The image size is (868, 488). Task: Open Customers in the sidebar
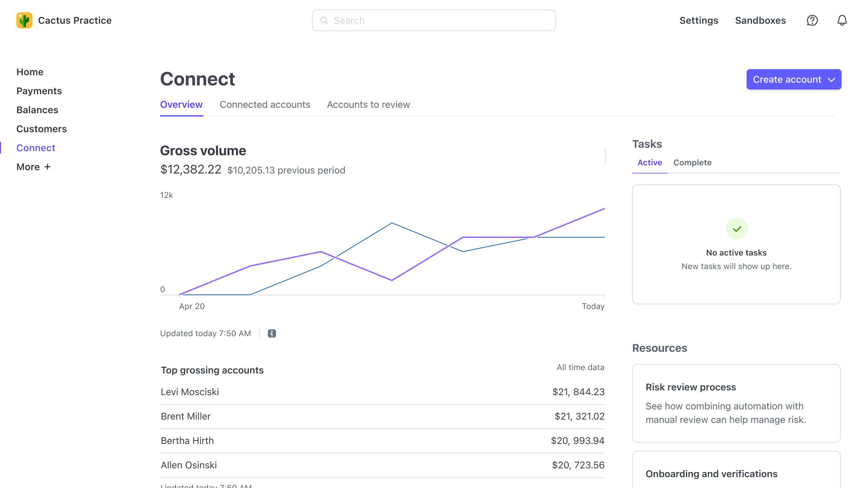click(41, 129)
